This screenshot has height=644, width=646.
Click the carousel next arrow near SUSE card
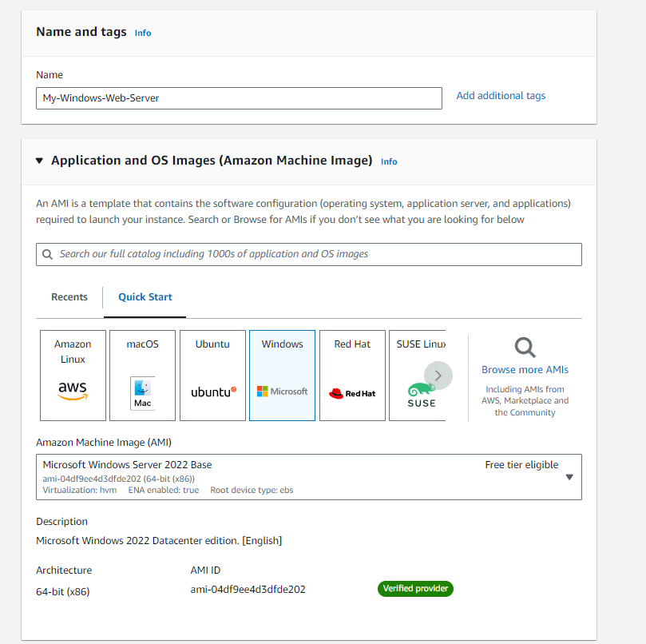point(438,375)
